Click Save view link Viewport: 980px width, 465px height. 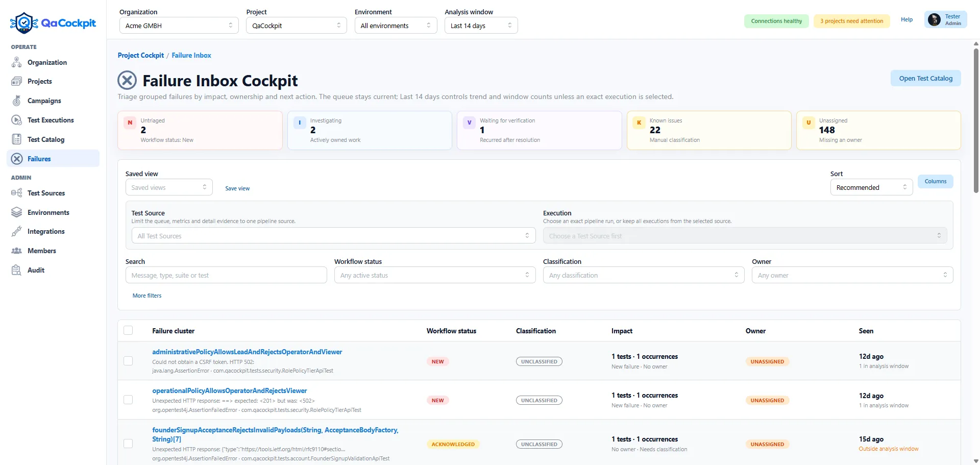click(x=237, y=188)
